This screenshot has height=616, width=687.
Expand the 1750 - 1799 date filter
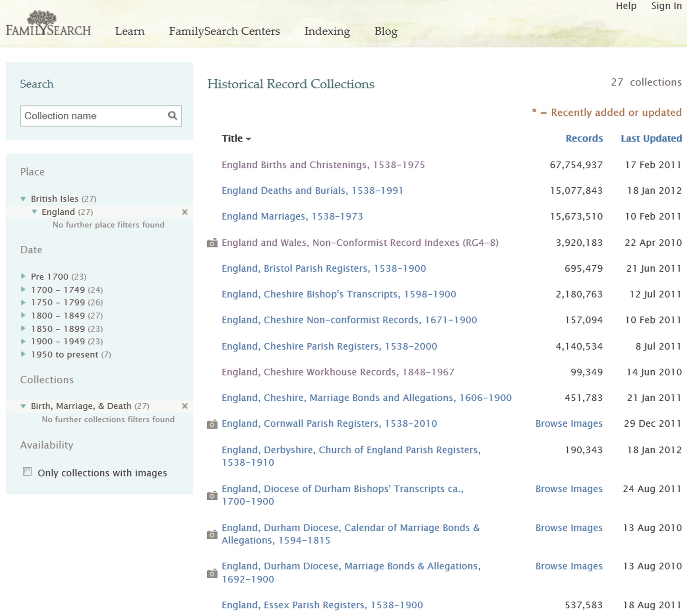tap(23, 302)
